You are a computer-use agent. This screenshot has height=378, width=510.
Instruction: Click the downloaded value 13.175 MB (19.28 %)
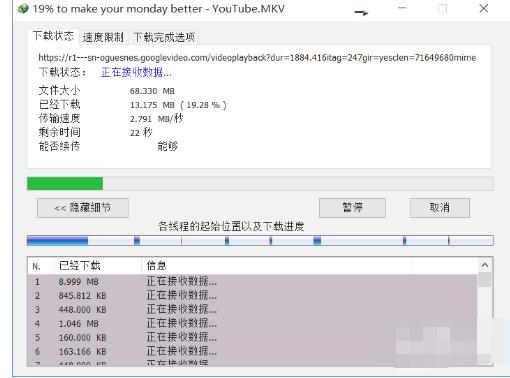click(178, 105)
